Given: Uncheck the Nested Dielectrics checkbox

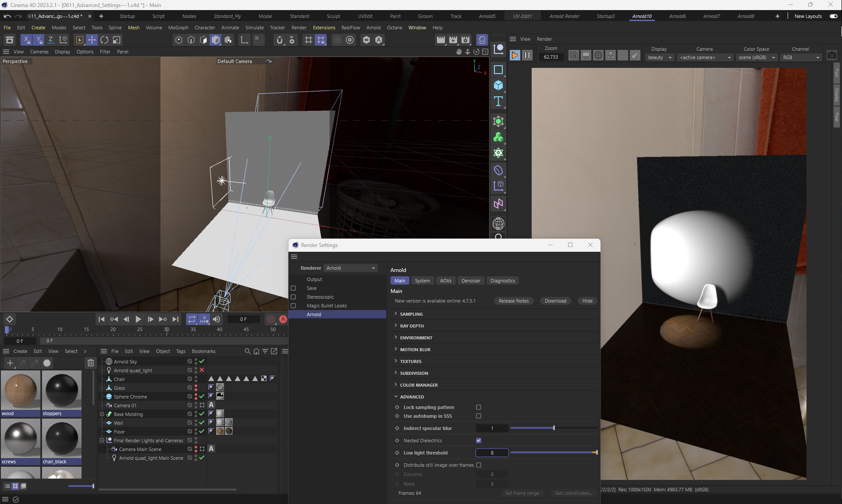Looking at the screenshot, I should click(479, 441).
